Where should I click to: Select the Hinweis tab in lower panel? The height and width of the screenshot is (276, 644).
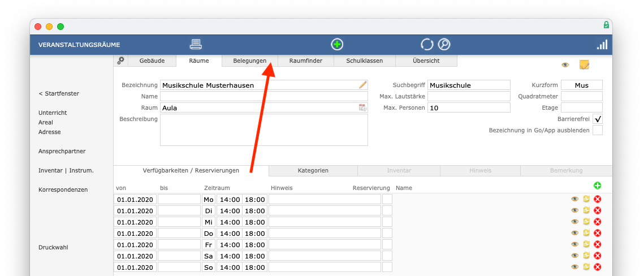coord(480,170)
